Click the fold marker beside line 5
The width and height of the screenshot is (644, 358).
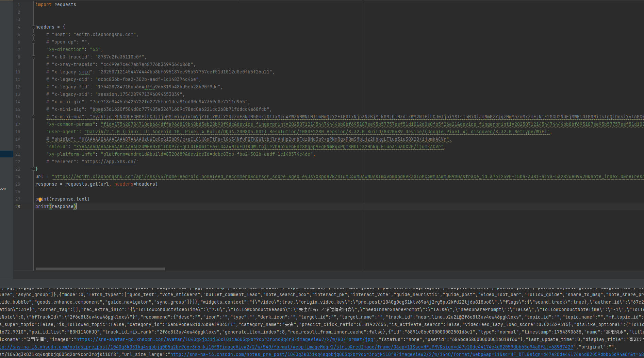click(x=33, y=34)
